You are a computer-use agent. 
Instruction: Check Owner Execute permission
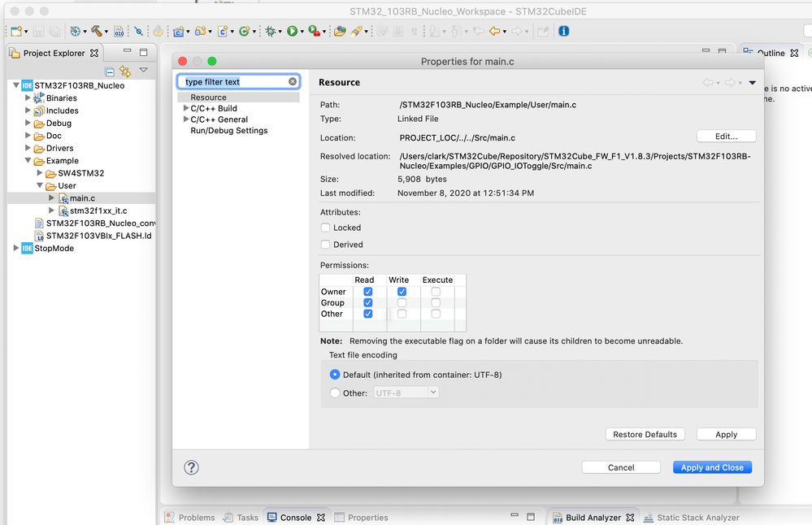[x=436, y=292]
